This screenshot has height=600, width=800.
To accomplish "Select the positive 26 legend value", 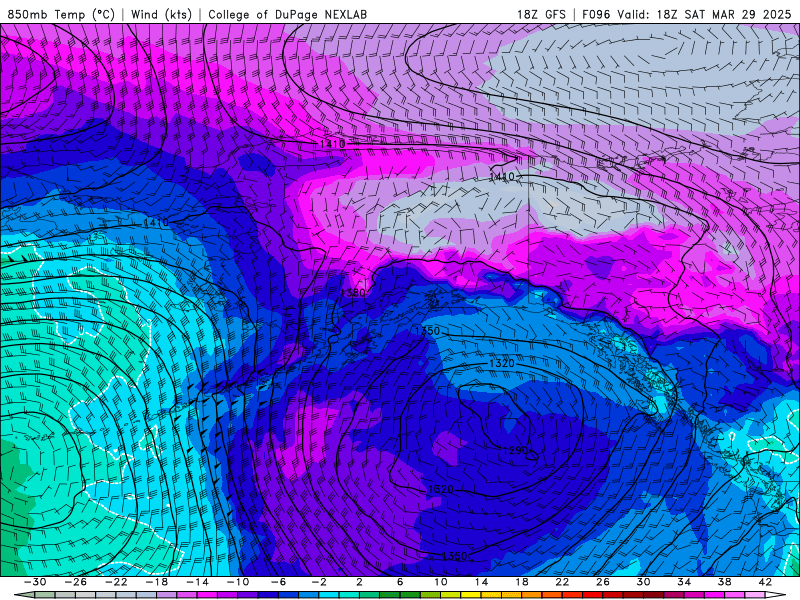I will pos(603,582).
